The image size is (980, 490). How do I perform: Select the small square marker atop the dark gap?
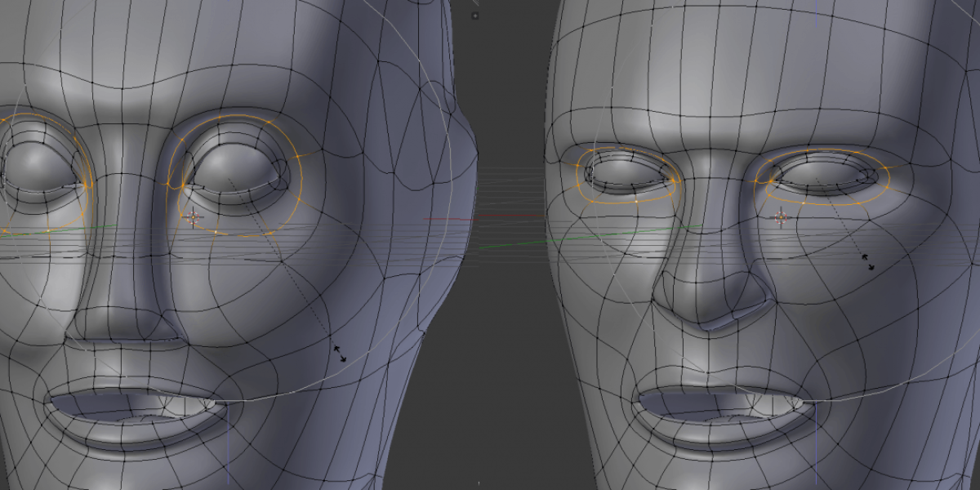pyautogui.click(x=476, y=15)
